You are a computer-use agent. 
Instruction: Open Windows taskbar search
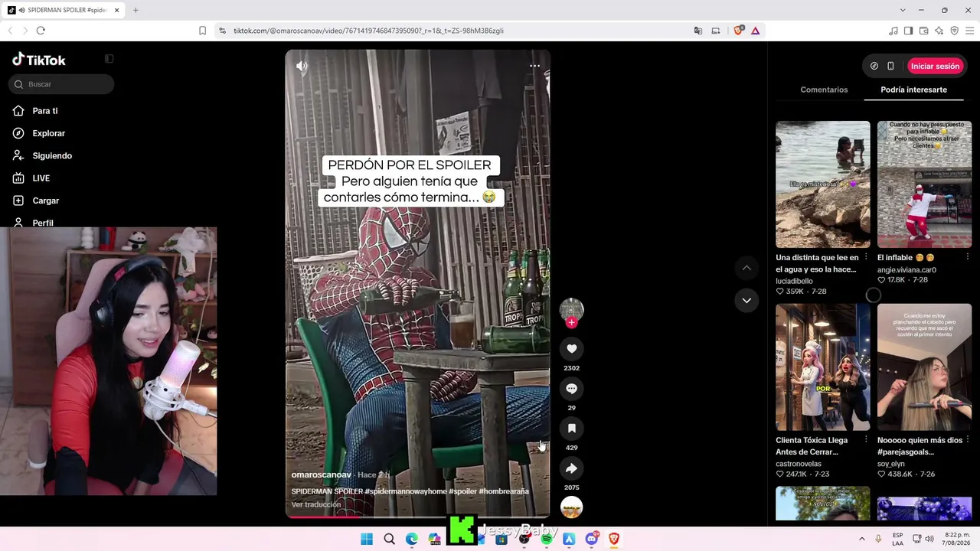tap(389, 540)
